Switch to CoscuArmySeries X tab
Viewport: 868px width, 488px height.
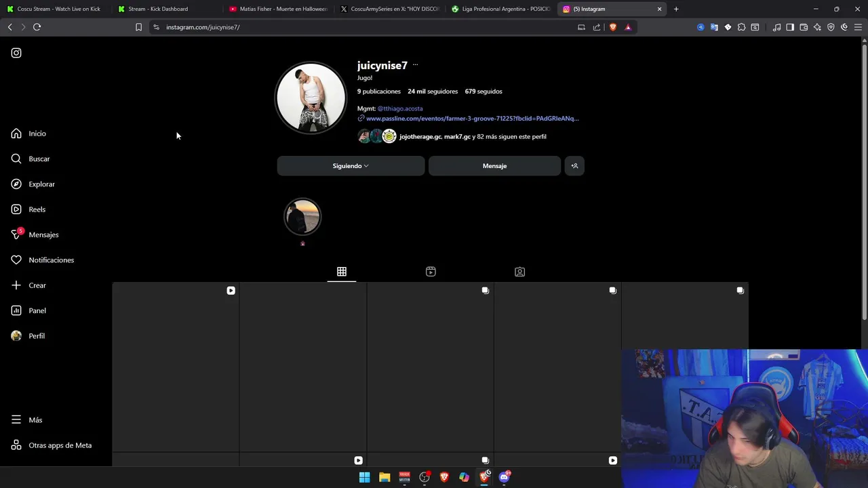(390, 9)
